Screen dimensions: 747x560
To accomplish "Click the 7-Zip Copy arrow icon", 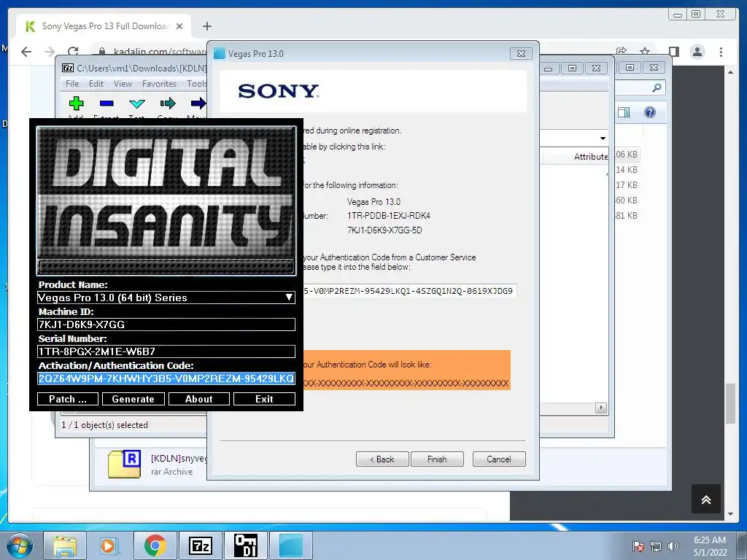I will [x=168, y=103].
